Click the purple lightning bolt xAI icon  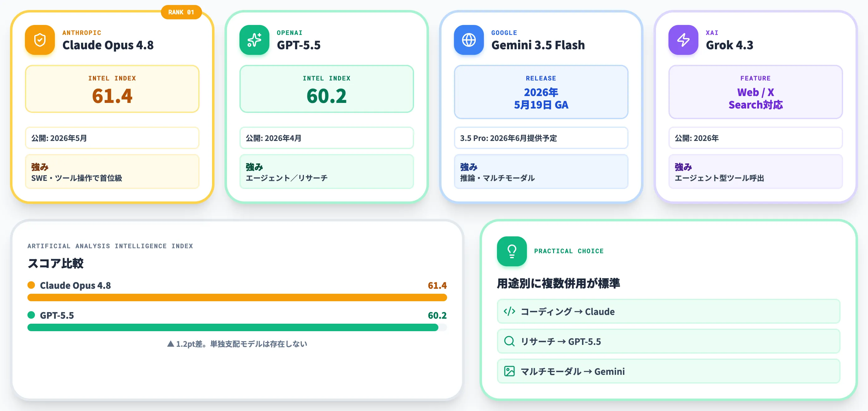[x=683, y=40]
